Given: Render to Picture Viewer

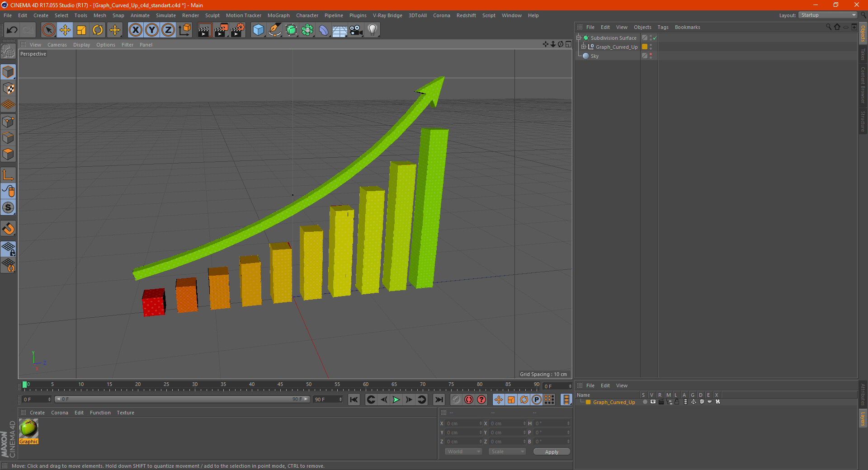Looking at the screenshot, I should click(x=221, y=30).
